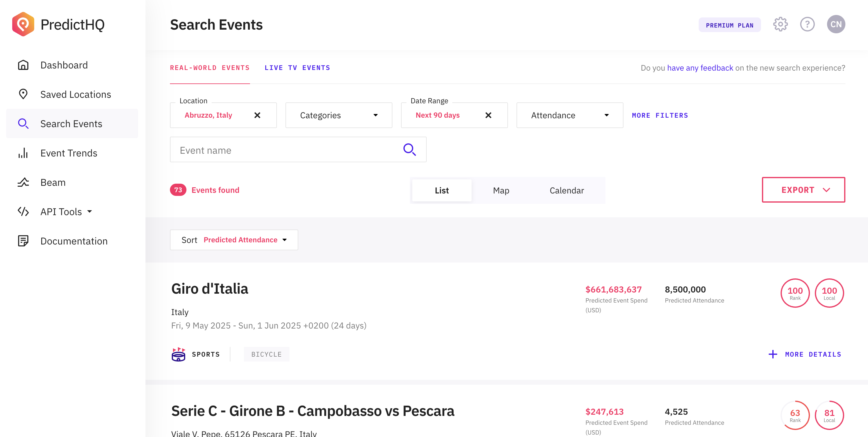The image size is (868, 437).
Task: Open settings via the gear icon
Action: [780, 24]
